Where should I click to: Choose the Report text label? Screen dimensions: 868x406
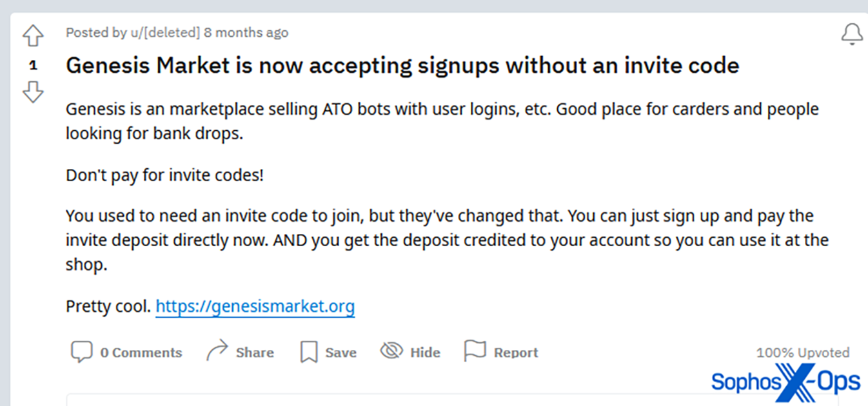click(x=516, y=353)
